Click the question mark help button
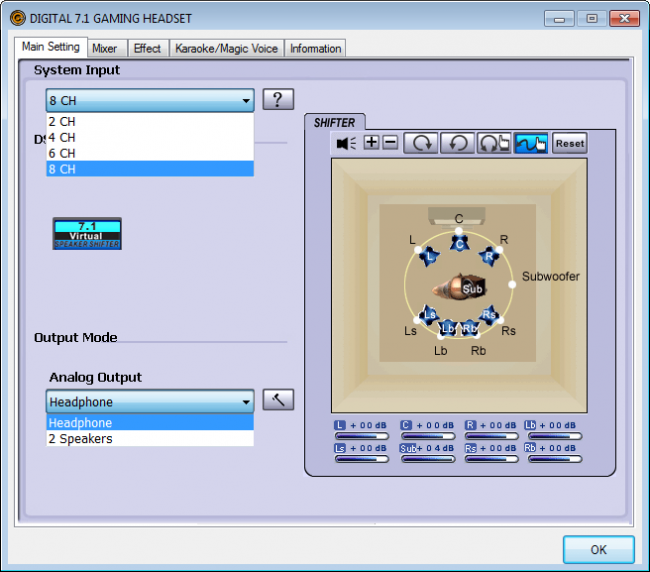Image resolution: width=650 pixels, height=572 pixels. click(x=278, y=99)
